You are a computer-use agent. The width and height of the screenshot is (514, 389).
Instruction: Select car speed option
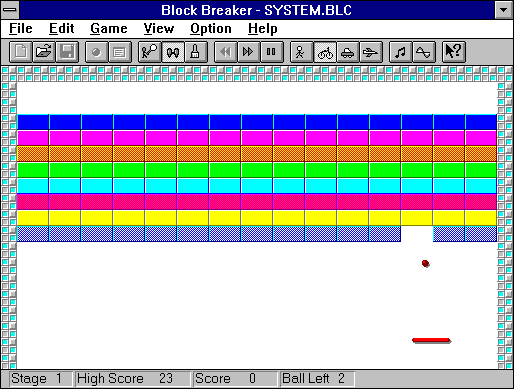coord(348,52)
